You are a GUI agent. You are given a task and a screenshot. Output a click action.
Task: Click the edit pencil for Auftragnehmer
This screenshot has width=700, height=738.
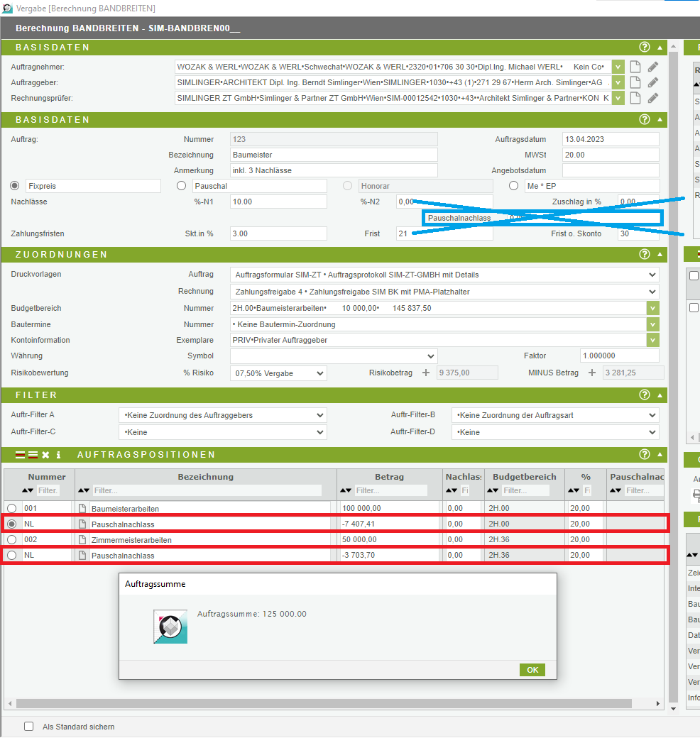(653, 67)
